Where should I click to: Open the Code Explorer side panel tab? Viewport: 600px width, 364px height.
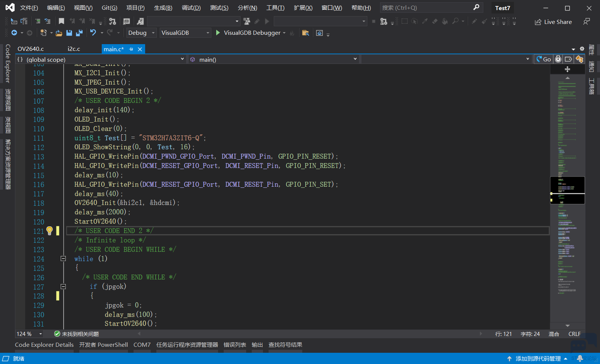tap(8, 63)
